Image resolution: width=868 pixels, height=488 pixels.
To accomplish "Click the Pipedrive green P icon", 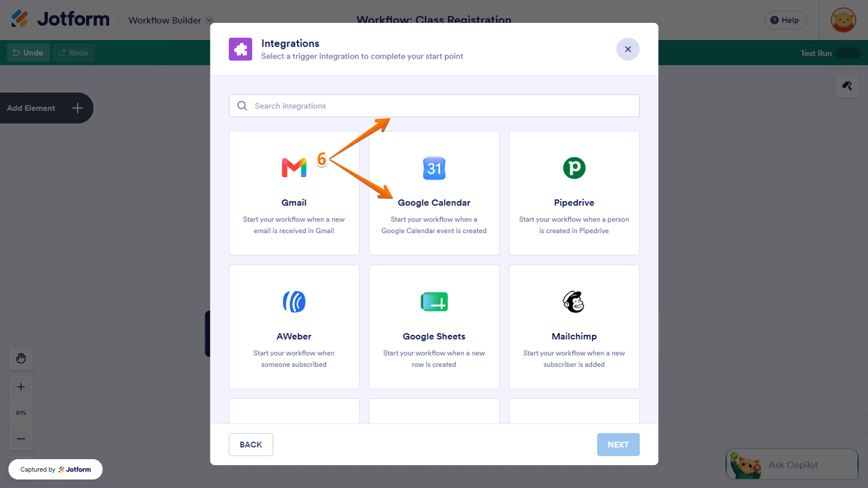I will (x=574, y=167).
